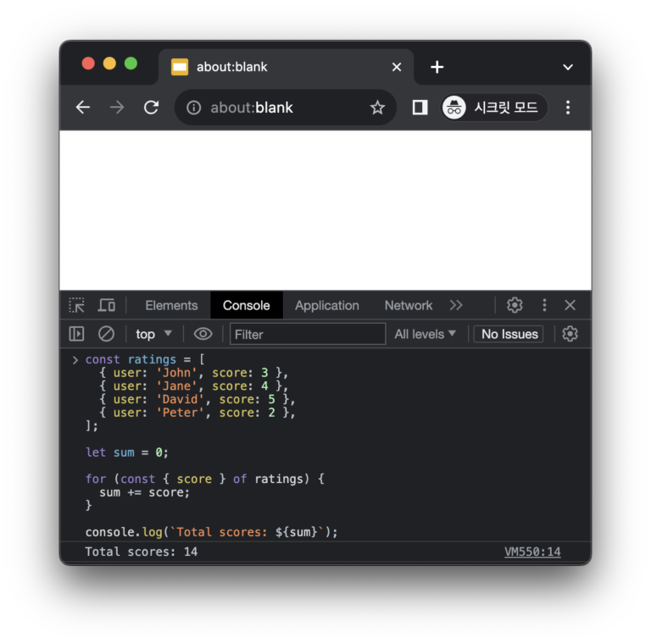View site information icon in address bar

[193, 108]
